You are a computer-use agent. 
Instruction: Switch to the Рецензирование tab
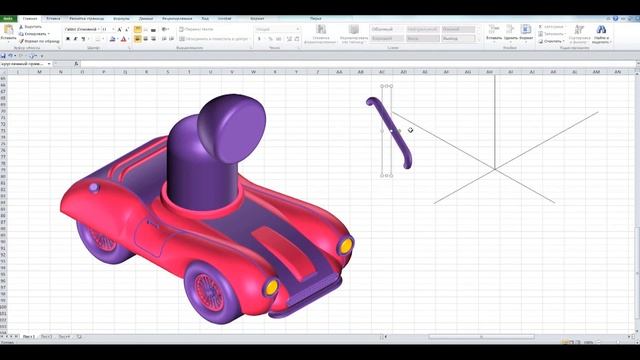177,18
